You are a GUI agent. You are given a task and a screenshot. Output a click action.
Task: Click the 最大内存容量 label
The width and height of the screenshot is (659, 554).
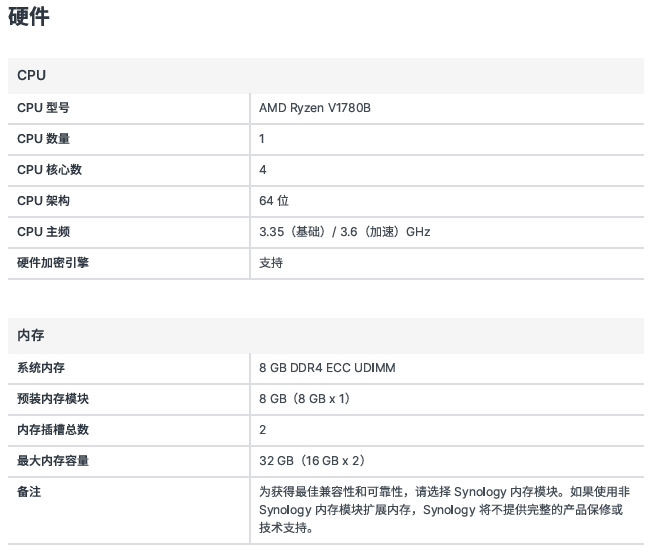point(53,461)
